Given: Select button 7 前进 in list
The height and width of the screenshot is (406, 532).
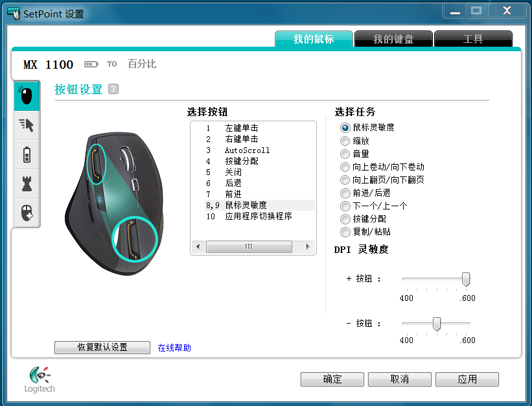Looking at the screenshot, I should point(260,194).
